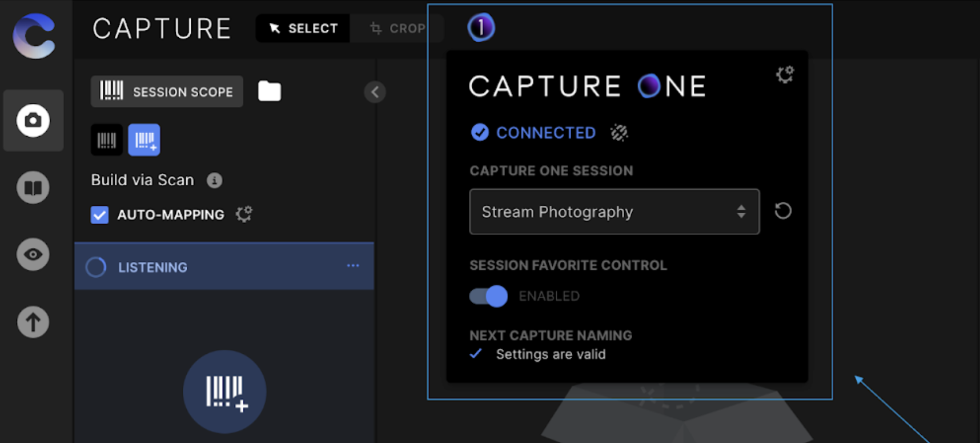Open the eye review sidebar icon
Viewport: 980px width, 443px height.
[x=33, y=254]
